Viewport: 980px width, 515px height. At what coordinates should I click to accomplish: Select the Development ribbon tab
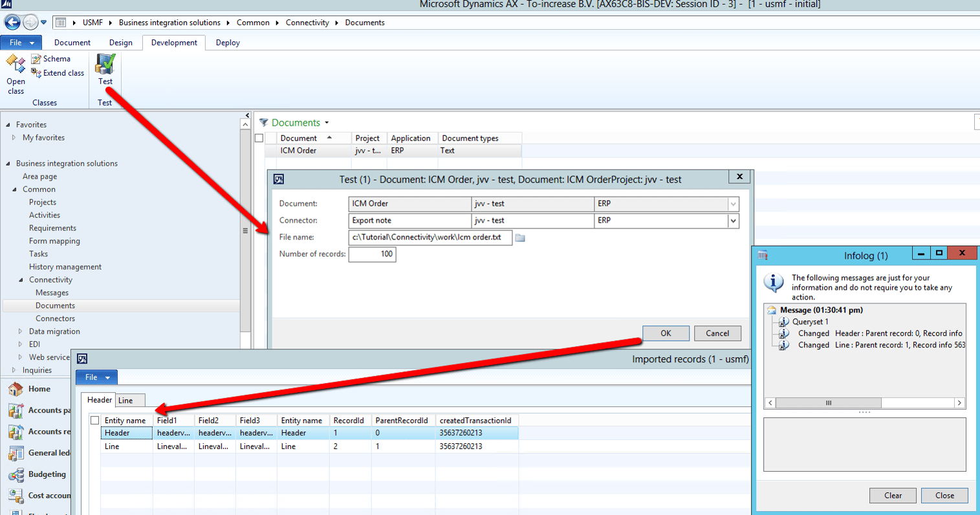(174, 43)
